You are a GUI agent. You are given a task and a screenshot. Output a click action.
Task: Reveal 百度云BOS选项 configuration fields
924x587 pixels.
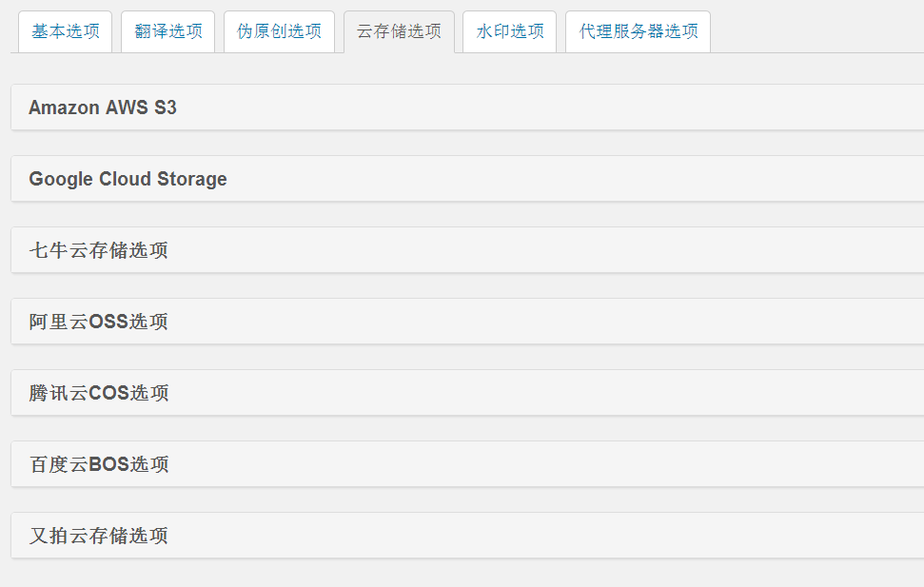point(98,463)
